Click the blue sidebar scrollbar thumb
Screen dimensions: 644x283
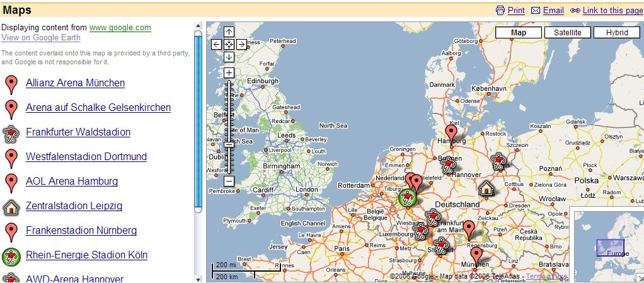pos(198,121)
